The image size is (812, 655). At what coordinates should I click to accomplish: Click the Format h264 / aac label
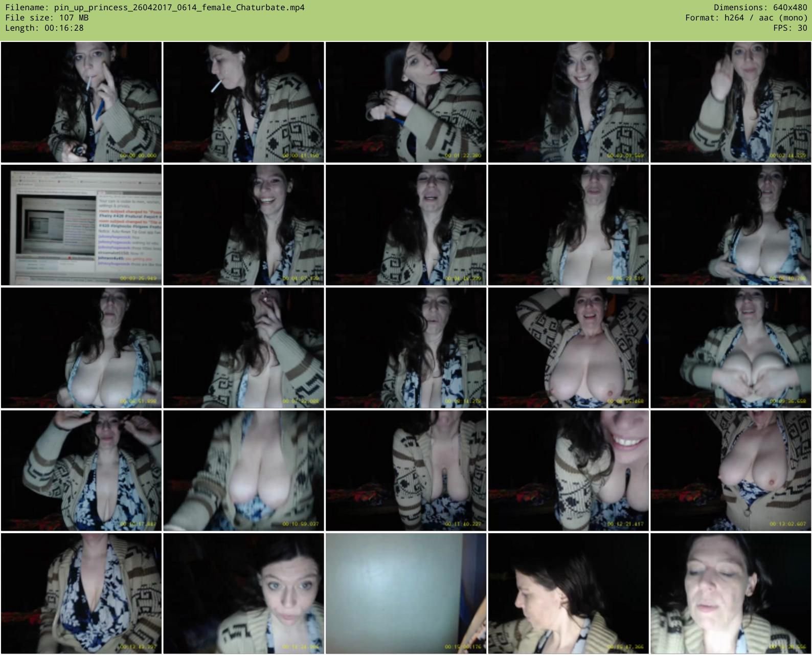click(x=746, y=18)
